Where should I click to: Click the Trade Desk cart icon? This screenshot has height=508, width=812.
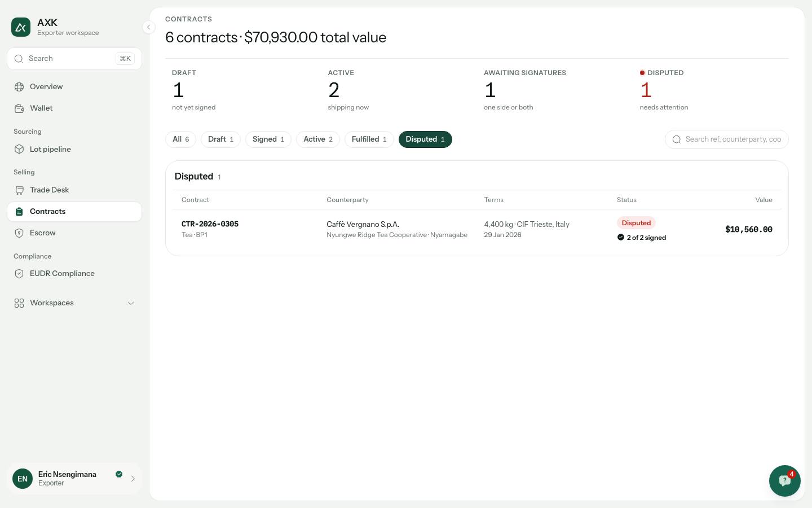coord(19,190)
